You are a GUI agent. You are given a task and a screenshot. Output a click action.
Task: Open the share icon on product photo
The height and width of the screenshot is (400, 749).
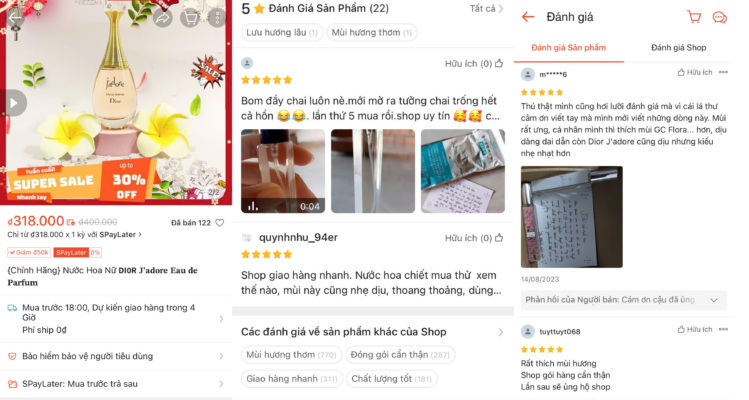click(x=163, y=18)
